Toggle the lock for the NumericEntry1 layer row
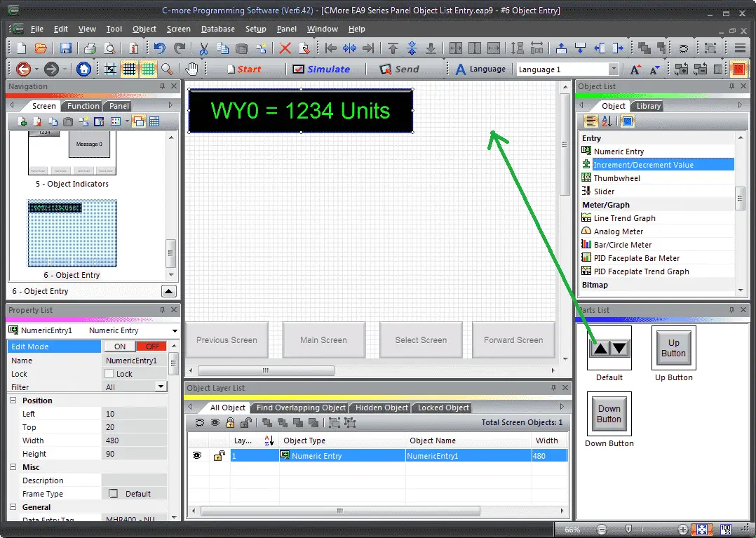 click(220, 455)
